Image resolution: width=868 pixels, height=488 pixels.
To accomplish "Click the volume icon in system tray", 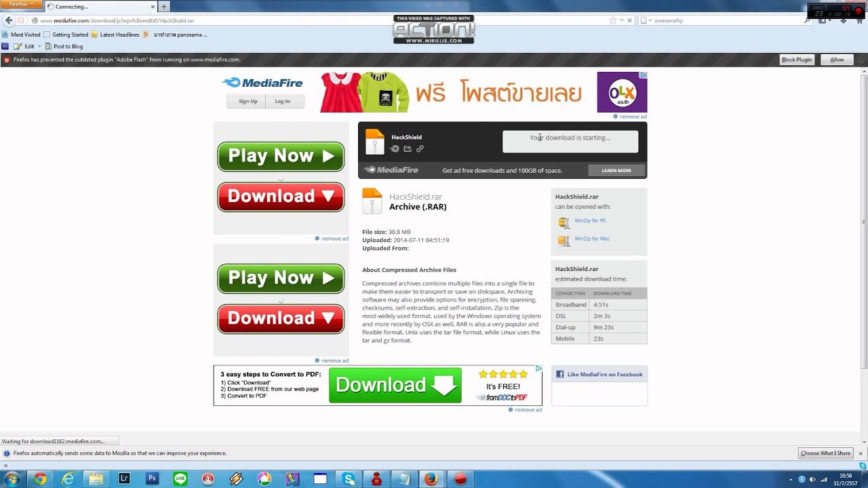I will pyautogui.click(x=812, y=480).
